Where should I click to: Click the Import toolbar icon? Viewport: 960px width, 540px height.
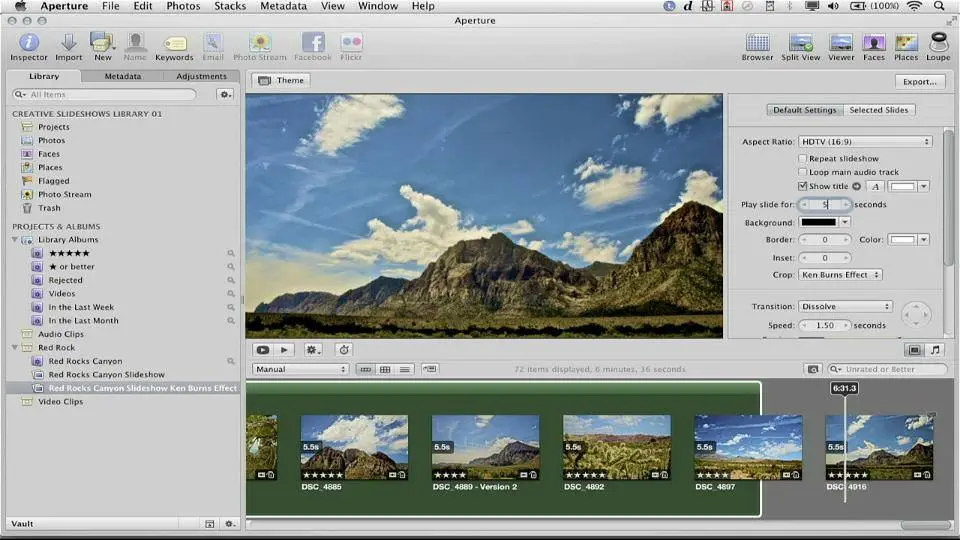click(69, 47)
